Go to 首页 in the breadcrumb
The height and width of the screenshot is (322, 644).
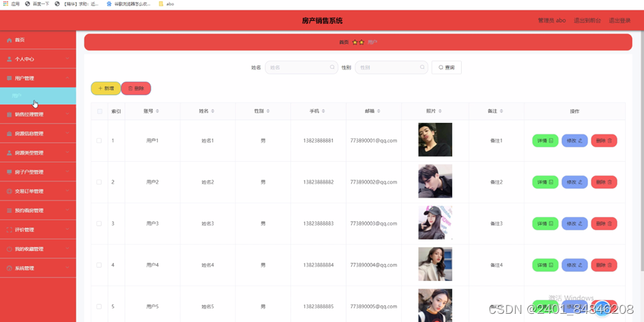point(344,42)
